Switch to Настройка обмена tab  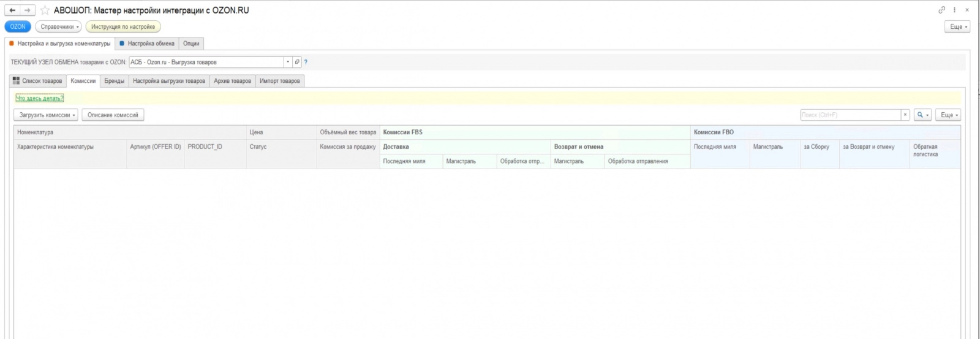pos(147,44)
